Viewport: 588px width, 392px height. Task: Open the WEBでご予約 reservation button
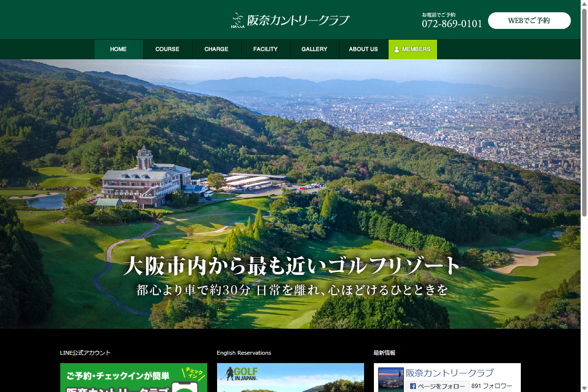pos(529,21)
